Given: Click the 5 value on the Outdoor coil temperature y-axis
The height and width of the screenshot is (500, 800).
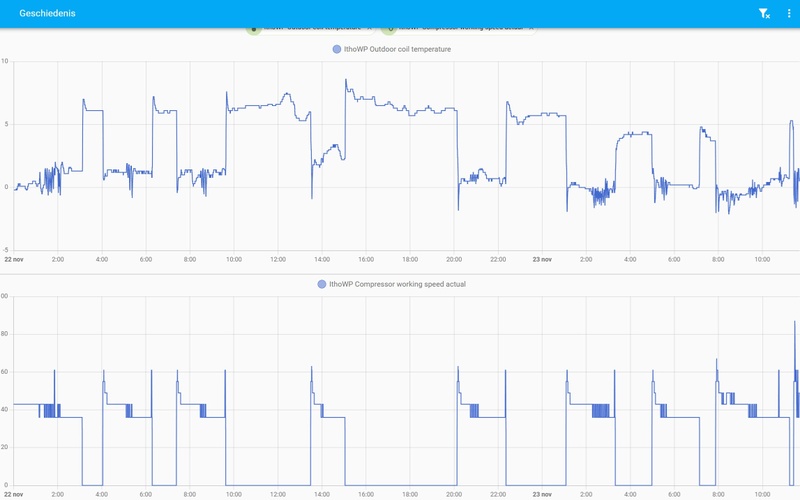Looking at the screenshot, I should (6, 124).
